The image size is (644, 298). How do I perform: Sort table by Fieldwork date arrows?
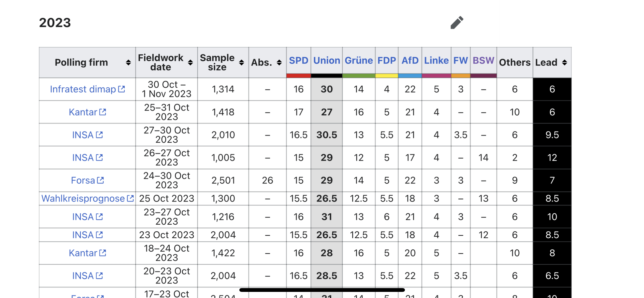(x=190, y=62)
